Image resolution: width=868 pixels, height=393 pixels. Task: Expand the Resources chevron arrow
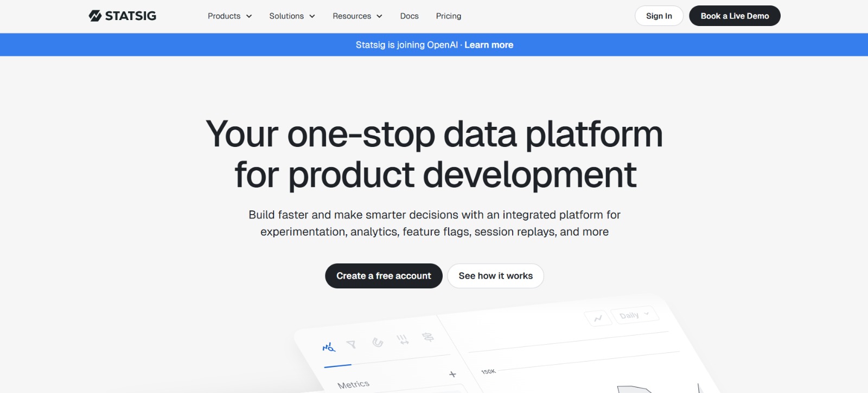[x=379, y=16]
